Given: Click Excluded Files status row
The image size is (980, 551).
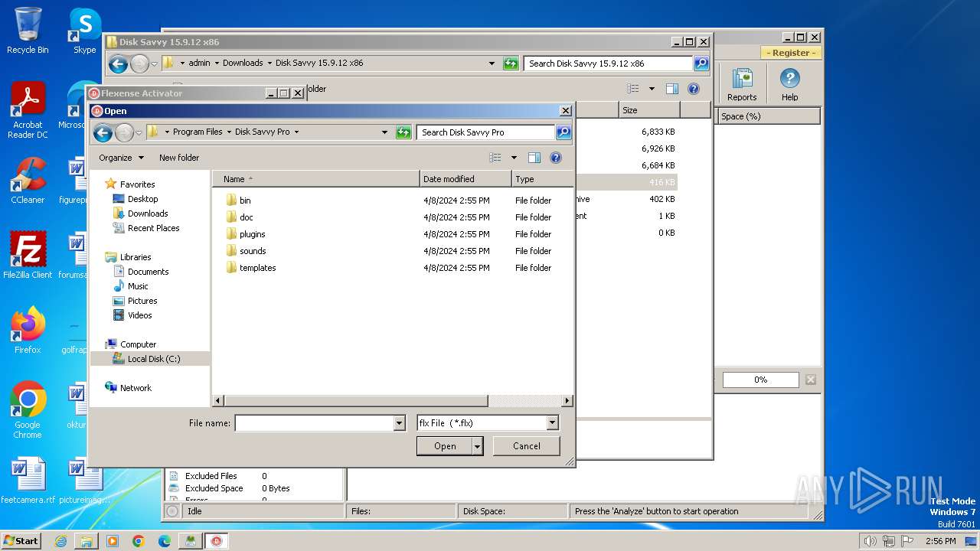Looking at the screenshot, I should pyautogui.click(x=226, y=476).
